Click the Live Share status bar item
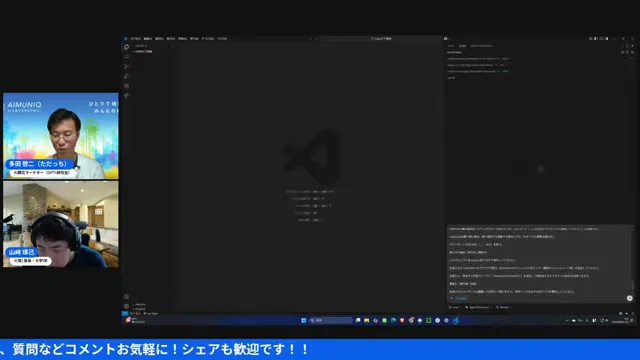 tap(151, 313)
